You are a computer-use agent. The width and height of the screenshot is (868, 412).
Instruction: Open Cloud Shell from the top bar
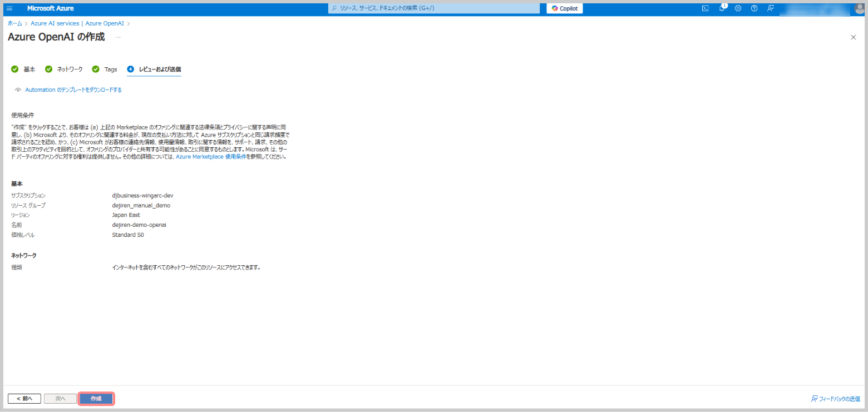tap(705, 8)
